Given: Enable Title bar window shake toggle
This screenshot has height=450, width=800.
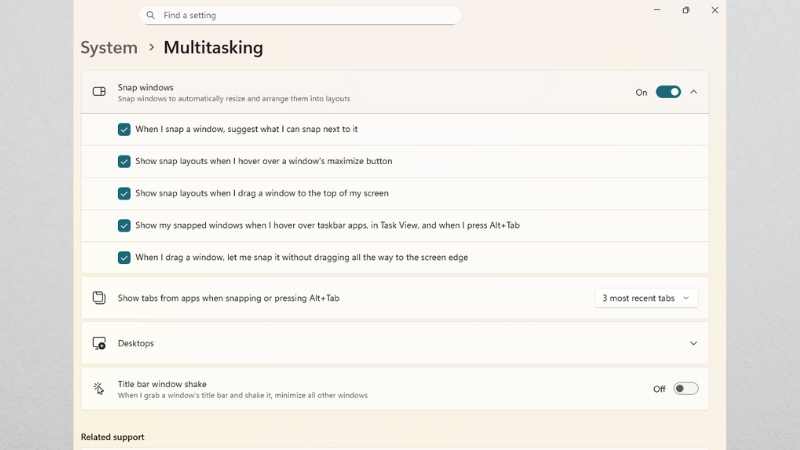Looking at the screenshot, I should point(685,389).
